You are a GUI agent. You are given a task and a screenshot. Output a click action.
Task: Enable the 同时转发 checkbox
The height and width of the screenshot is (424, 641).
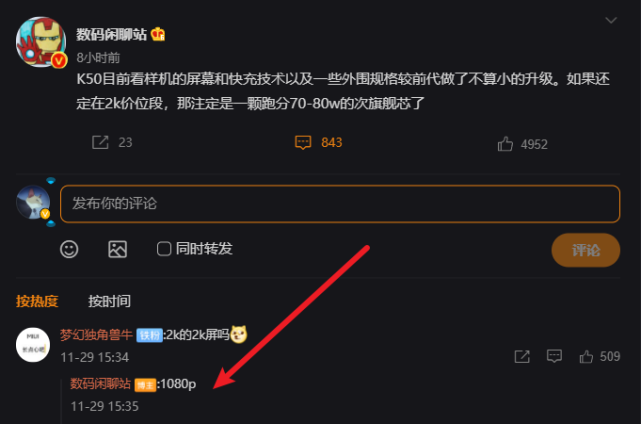click(164, 249)
